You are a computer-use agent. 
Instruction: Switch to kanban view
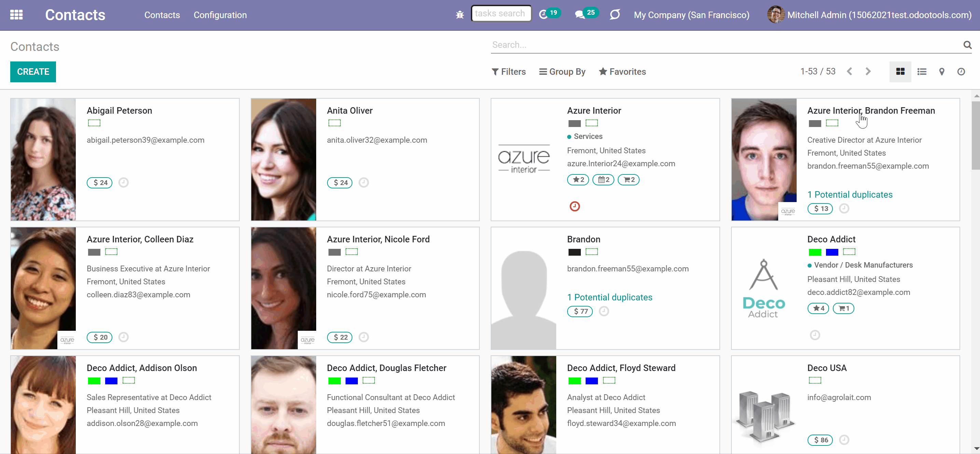900,71
